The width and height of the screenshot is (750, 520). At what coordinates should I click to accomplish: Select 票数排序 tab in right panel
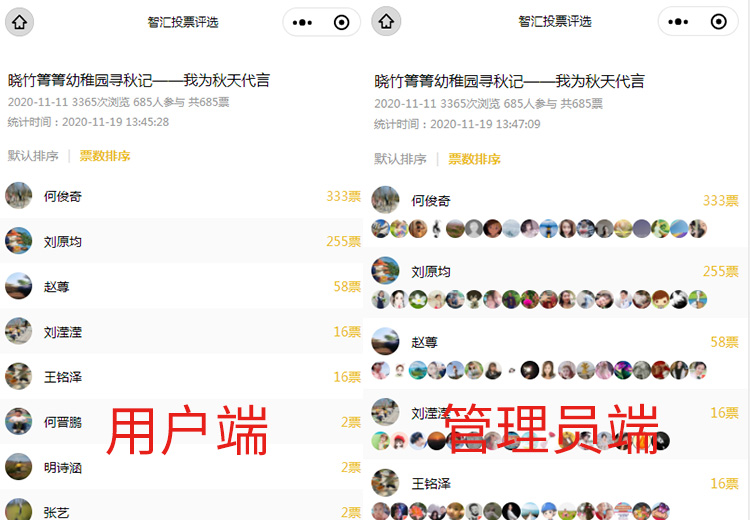pos(474,159)
